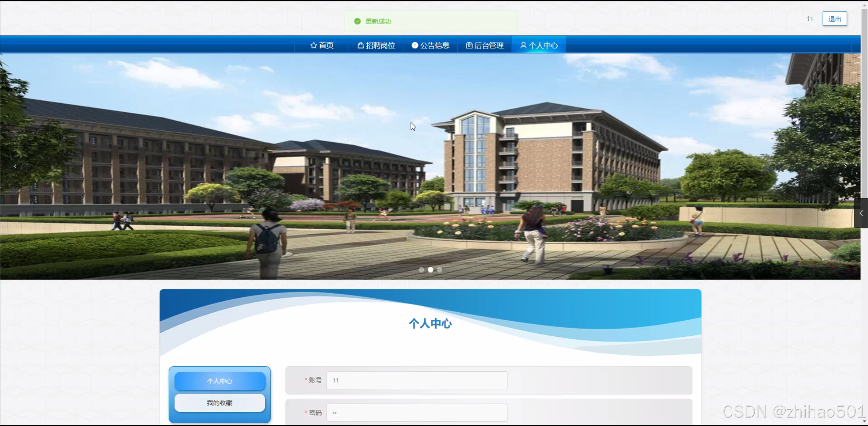Click the bag icon beside 招聘岗位

361,45
